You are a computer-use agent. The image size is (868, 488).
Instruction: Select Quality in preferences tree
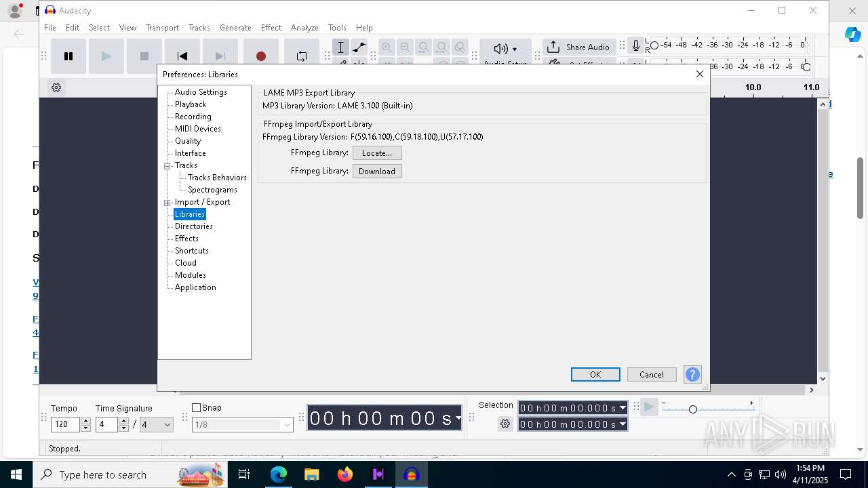click(x=188, y=141)
